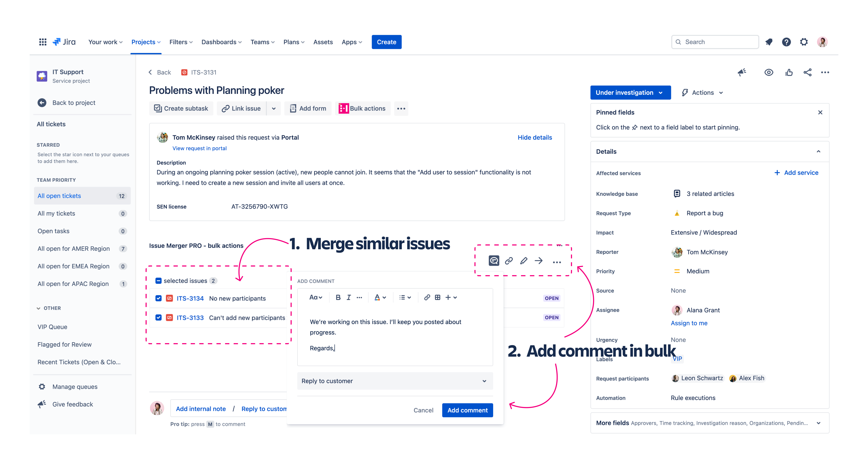This screenshot has height=464, width=868.
Task: Click the Assign to me link
Action: (689, 323)
